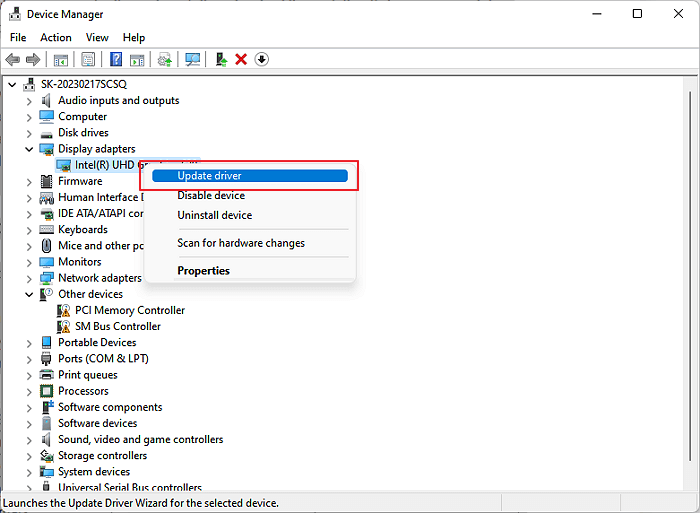Image resolution: width=700 pixels, height=513 pixels.
Task: Expand the Processors category
Action: pos(29,392)
